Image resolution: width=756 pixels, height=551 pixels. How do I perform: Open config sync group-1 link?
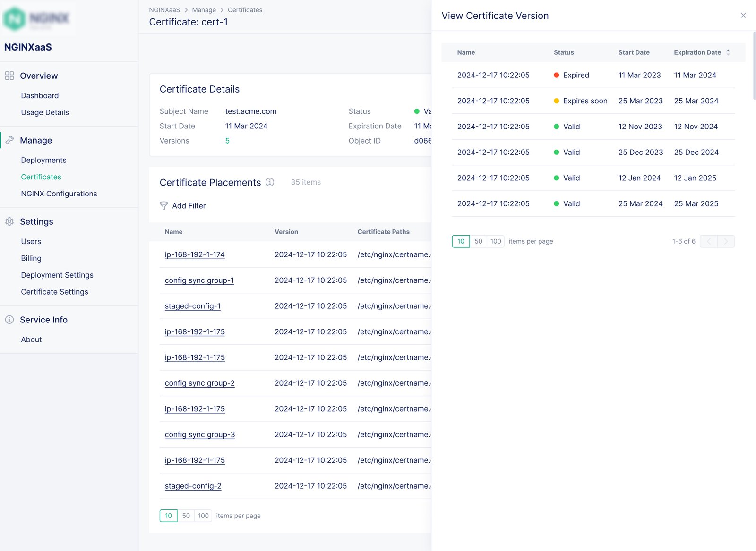(199, 280)
